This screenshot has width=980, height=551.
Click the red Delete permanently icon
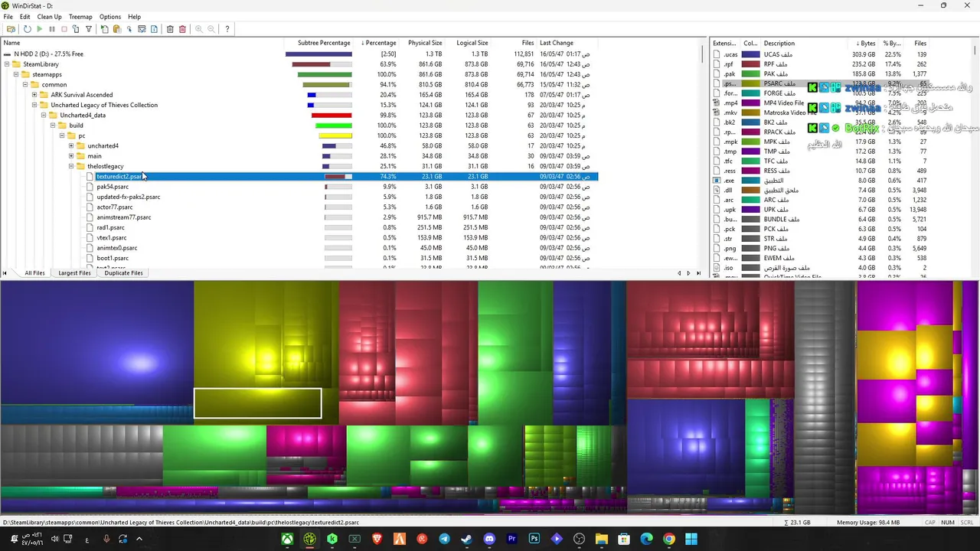click(x=182, y=29)
